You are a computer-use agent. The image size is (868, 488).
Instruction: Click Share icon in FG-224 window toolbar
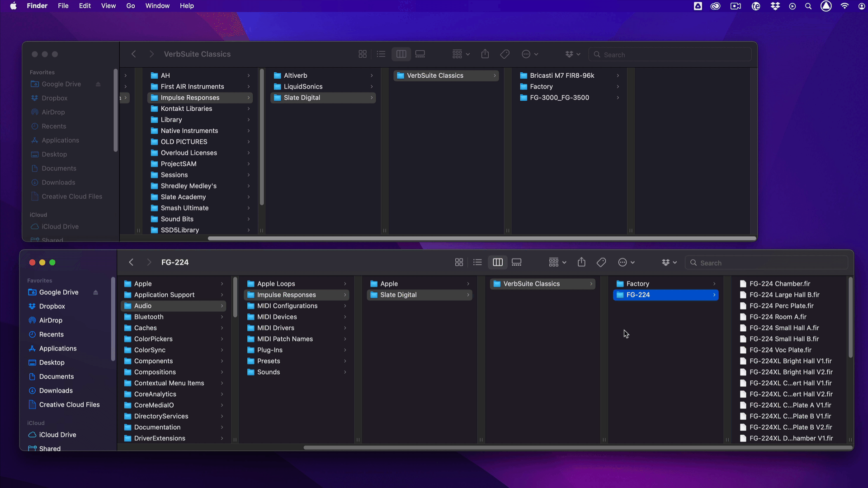581,263
